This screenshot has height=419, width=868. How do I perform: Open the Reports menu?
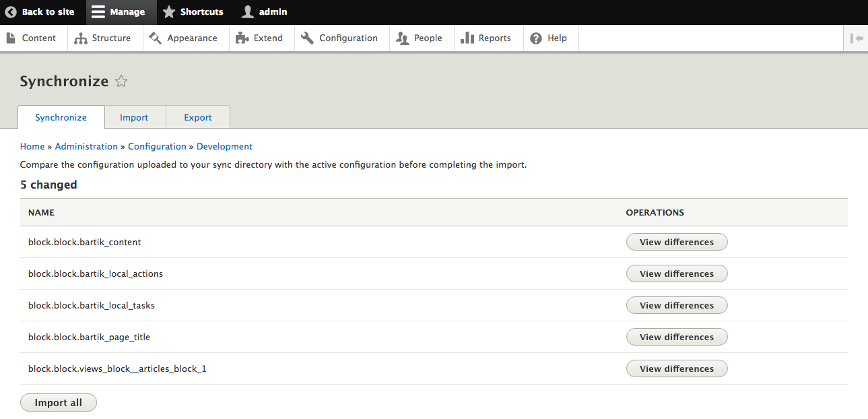486,38
